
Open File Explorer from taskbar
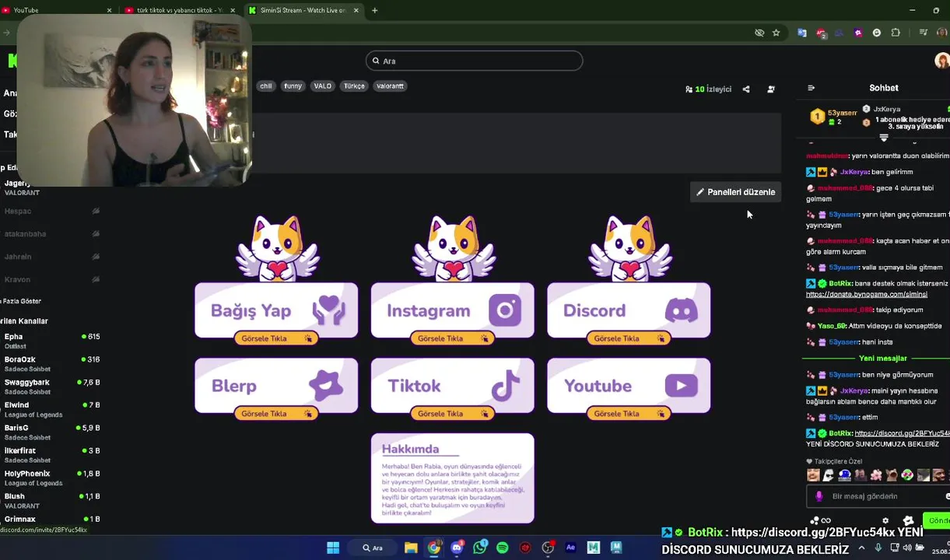tap(411, 548)
